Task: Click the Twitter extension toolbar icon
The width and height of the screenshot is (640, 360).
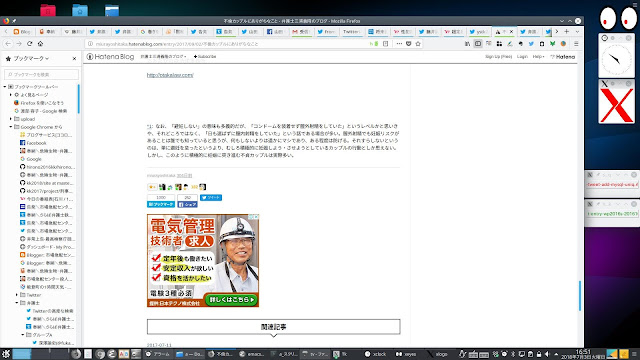Action: (x=531, y=44)
